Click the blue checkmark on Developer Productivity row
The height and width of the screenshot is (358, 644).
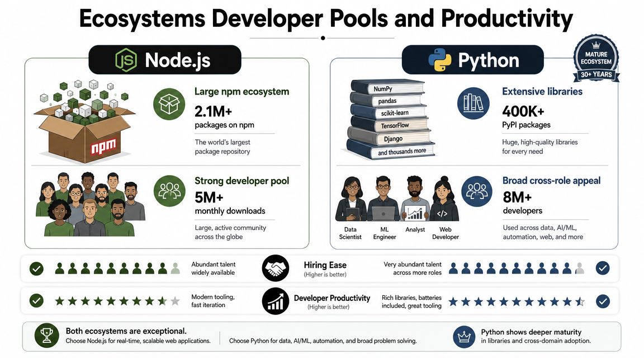point(603,302)
